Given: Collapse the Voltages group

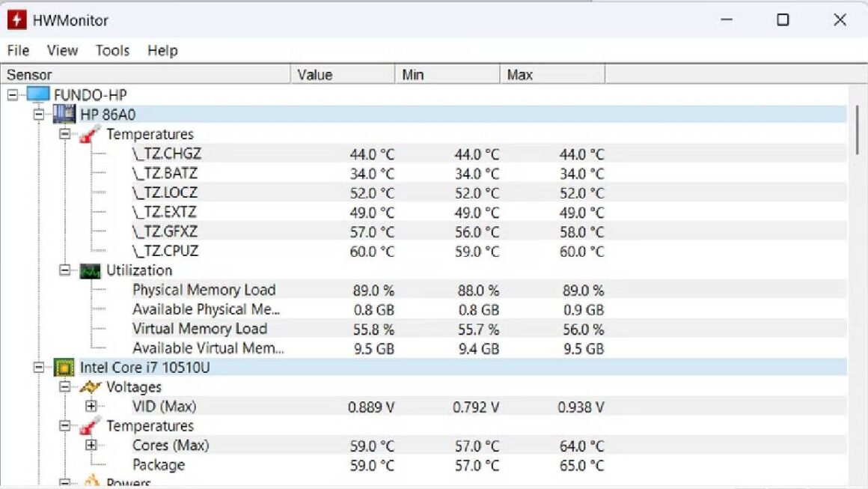Looking at the screenshot, I should [x=65, y=386].
